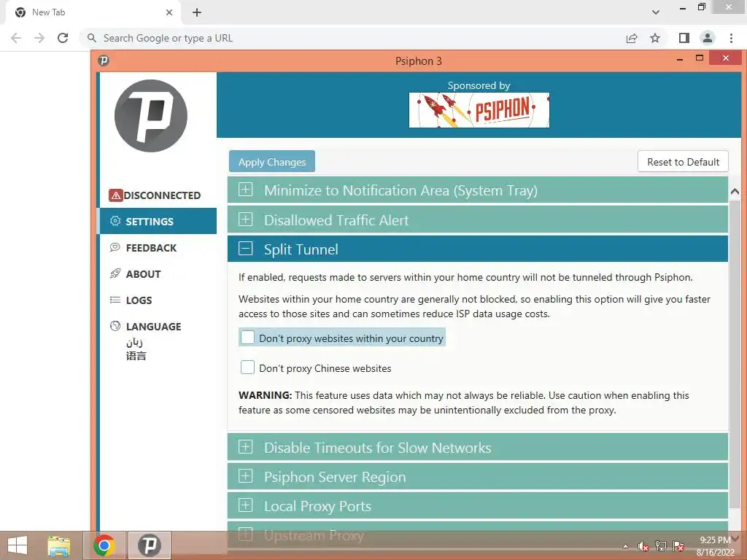Show hidden system tray icons

(625, 547)
